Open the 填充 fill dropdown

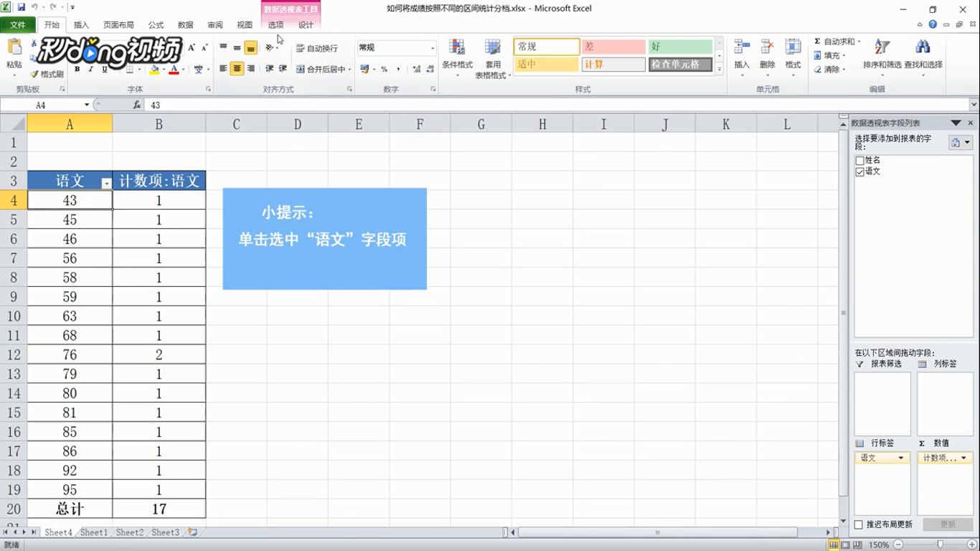844,55
